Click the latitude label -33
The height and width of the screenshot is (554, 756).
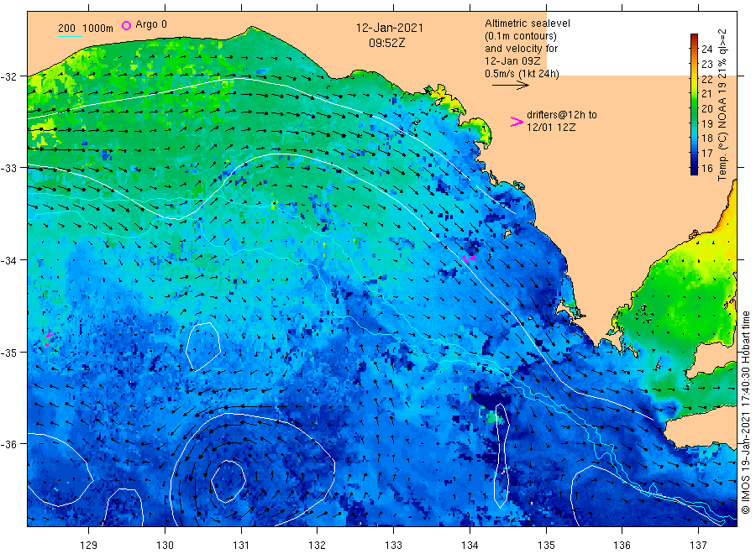click(x=8, y=168)
